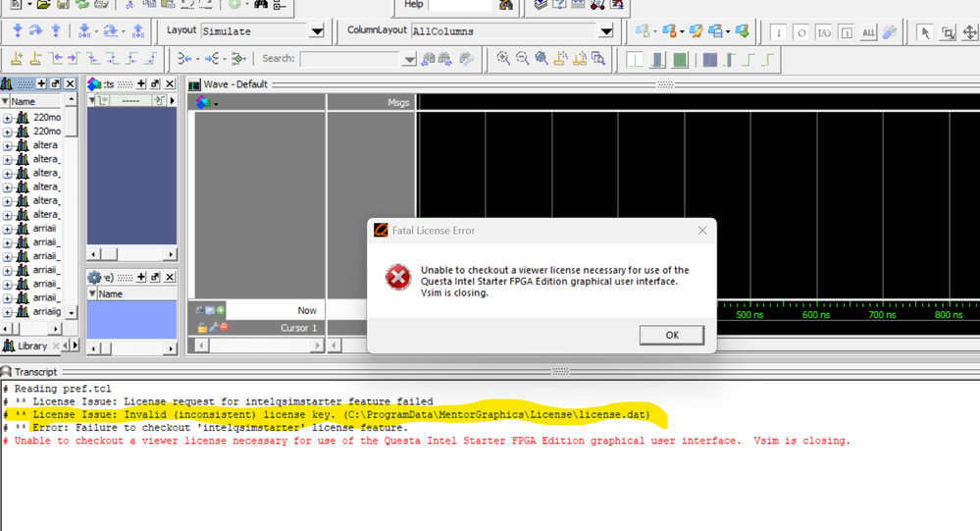Toggle the I/O ports filter button
This screenshot has width=980, height=531.
pyautogui.click(x=824, y=32)
